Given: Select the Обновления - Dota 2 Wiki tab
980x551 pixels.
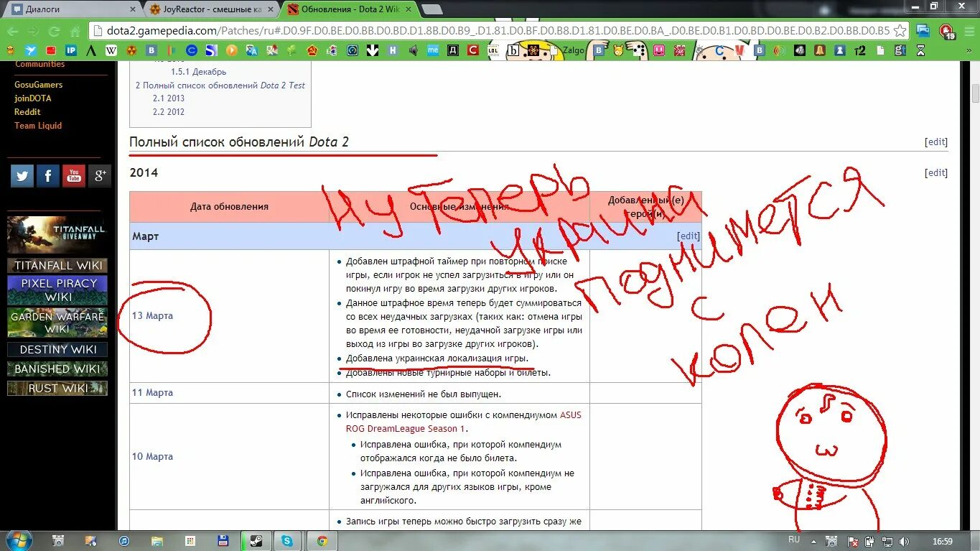Looking at the screenshot, I should click(x=350, y=9).
